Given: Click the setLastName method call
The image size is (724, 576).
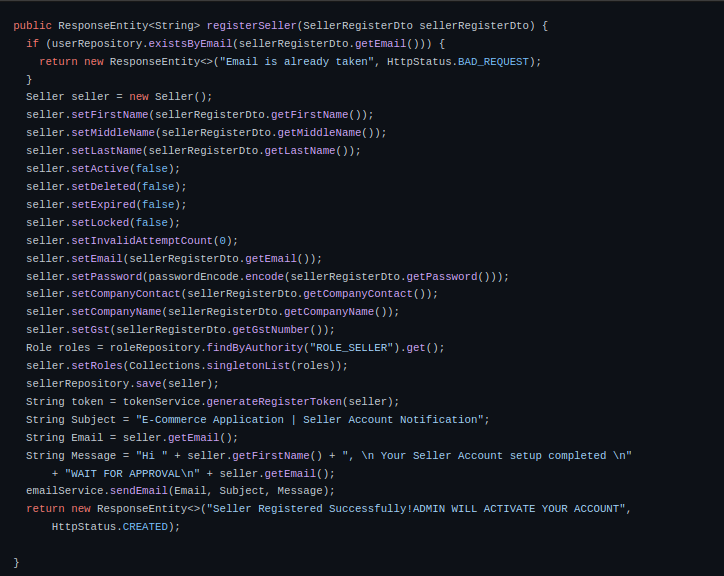Looking at the screenshot, I should pyautogui.click(x=107, y=151).
